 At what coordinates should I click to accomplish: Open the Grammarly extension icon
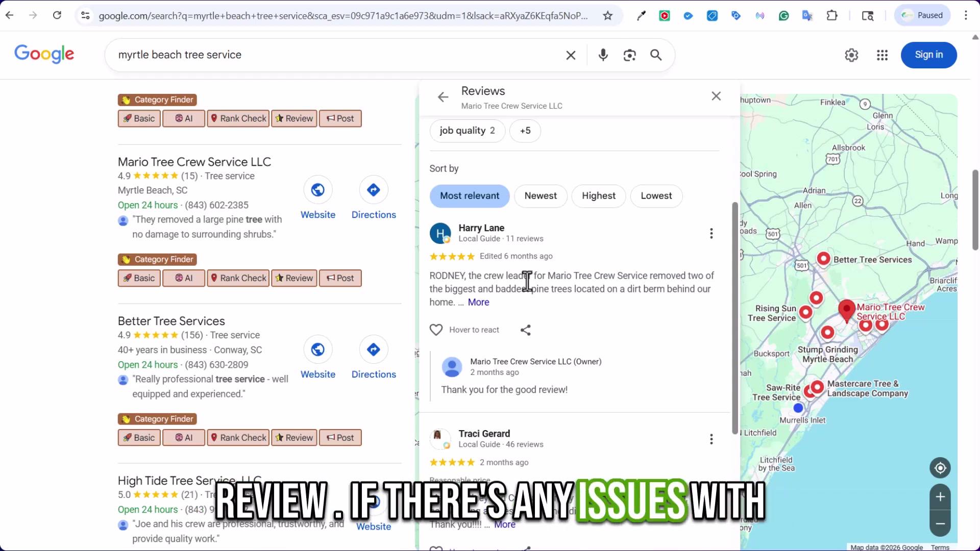(x=784, y=16)
